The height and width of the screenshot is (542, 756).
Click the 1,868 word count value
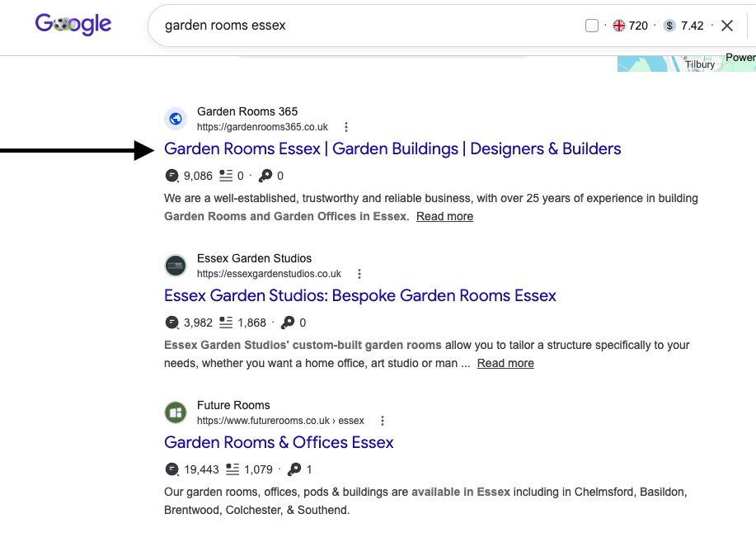click(251, 323)
